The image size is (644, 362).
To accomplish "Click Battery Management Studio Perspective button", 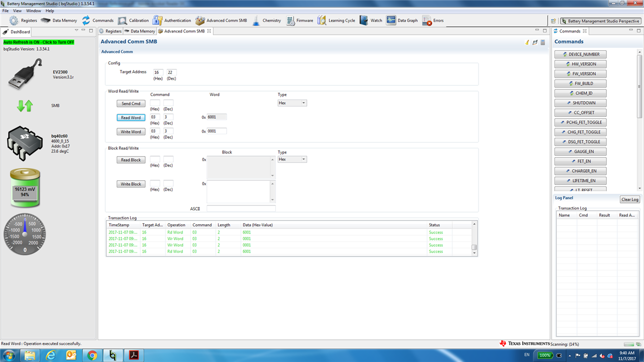I will (601, 21).
